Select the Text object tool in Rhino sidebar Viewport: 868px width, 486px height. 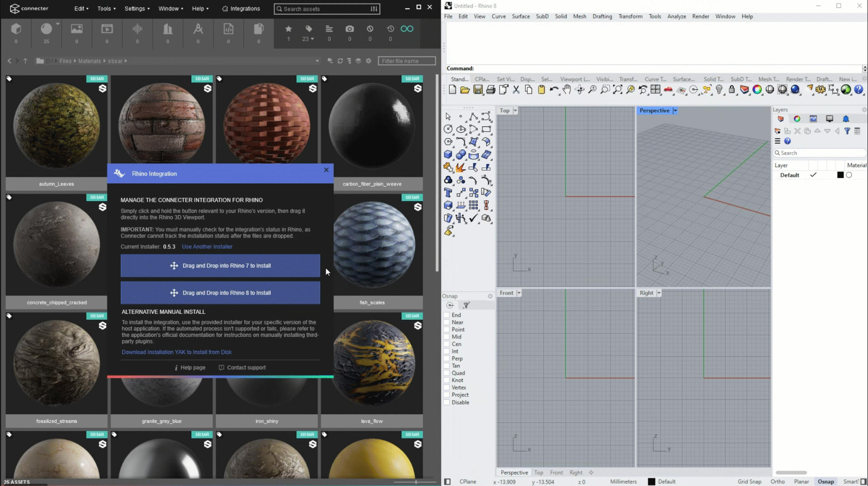coord(448,193)
